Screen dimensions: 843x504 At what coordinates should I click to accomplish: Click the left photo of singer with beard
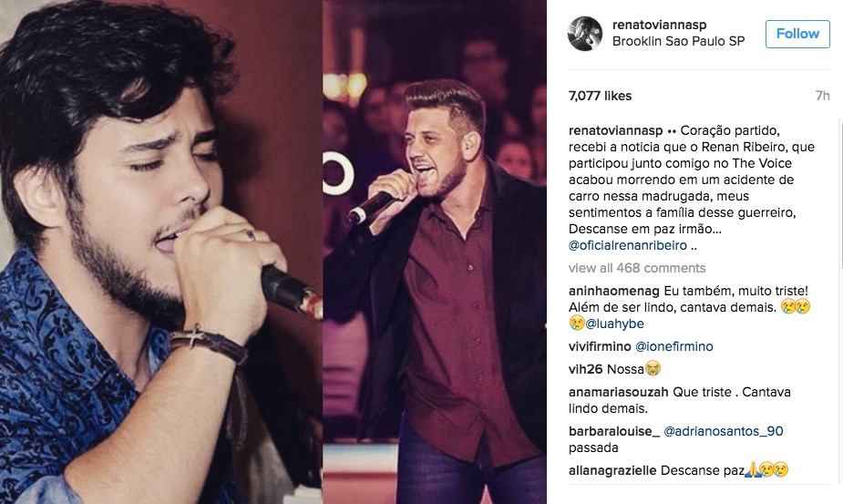point(160,252)
